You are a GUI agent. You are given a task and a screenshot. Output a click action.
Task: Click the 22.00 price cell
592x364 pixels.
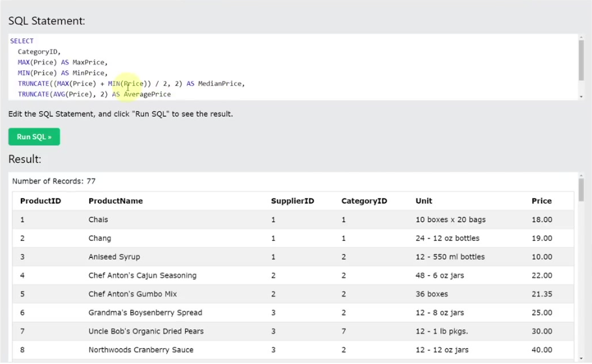point(542,275)
